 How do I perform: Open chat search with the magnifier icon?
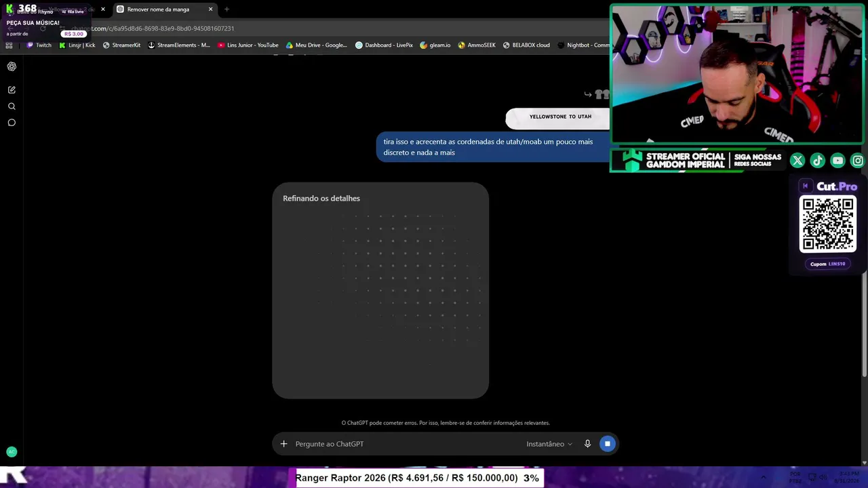(12, 106)
